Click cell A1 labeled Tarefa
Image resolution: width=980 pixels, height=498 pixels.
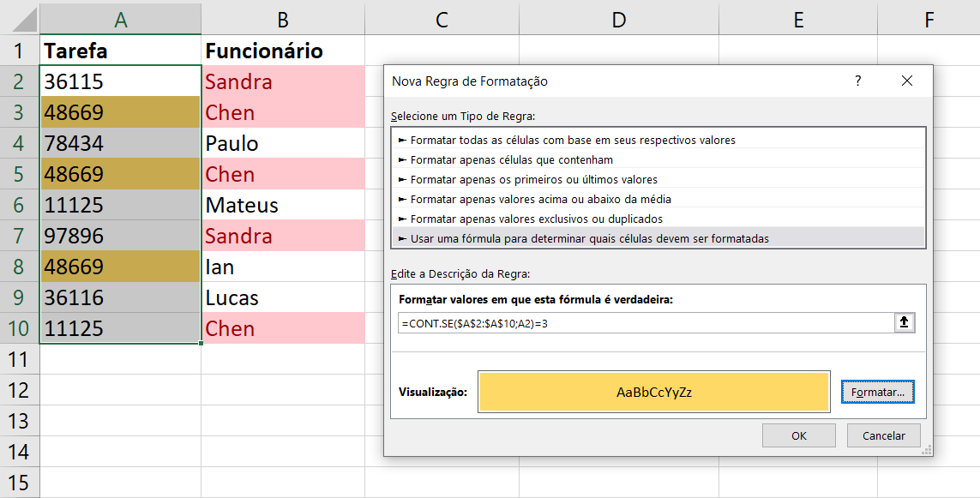point(120,50)
